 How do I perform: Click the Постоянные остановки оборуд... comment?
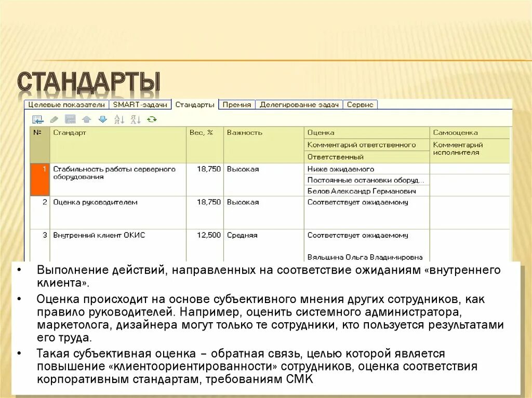click(x=367, y=180)
